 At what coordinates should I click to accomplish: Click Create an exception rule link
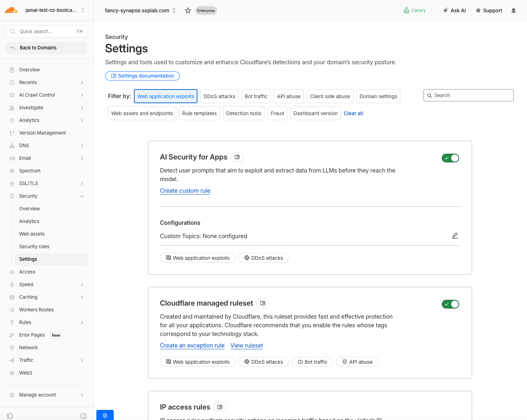192,345
